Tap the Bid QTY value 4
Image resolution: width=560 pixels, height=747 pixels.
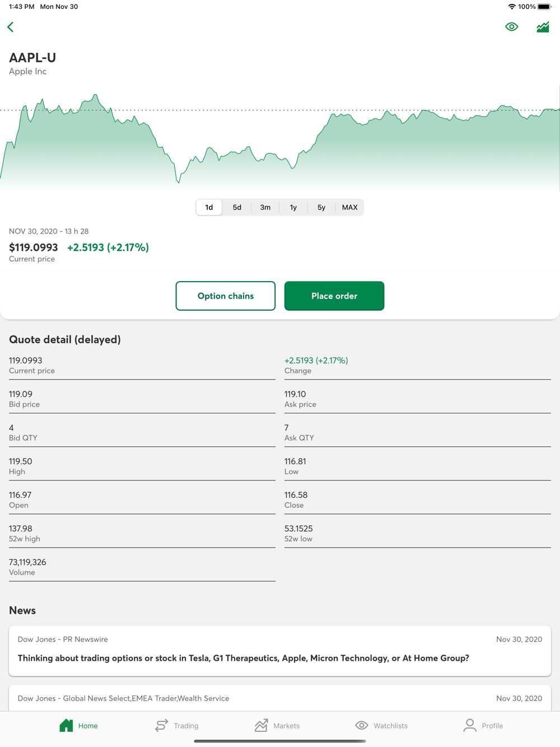click(x=11, y=428)
